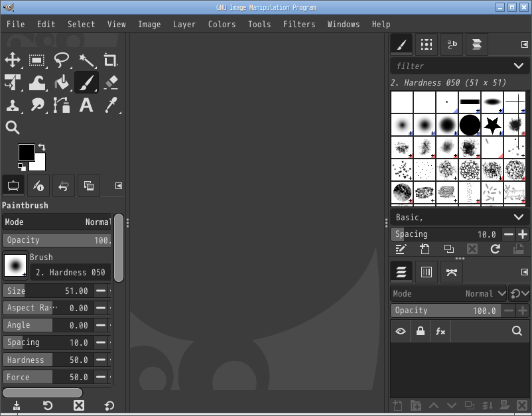
Task: Select the Zoom magnifier tool
Action: tap(13, 127)
